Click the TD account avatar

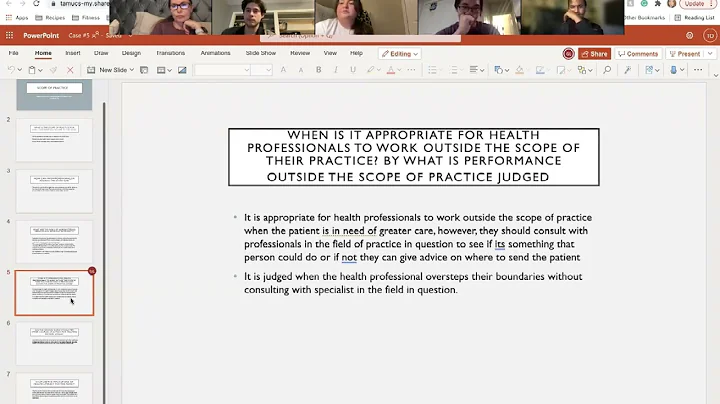pyautogui.click(x=710, y=35)
